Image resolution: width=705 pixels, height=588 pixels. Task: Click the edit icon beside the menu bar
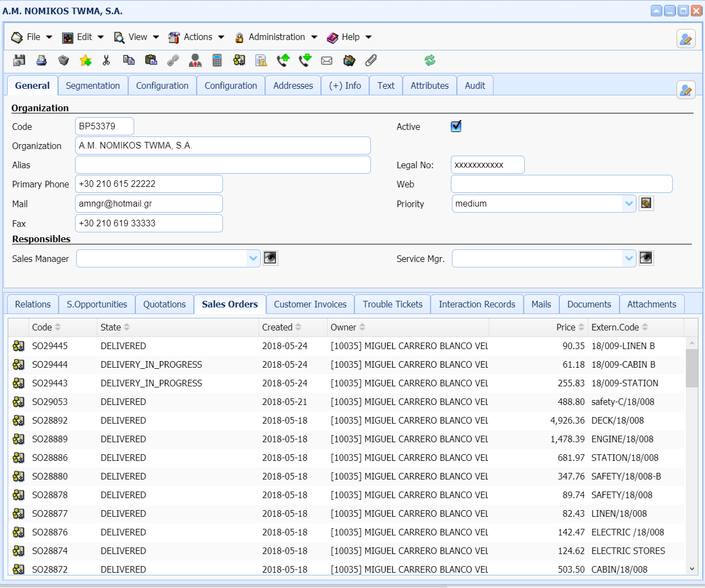(x=686, y=39)
